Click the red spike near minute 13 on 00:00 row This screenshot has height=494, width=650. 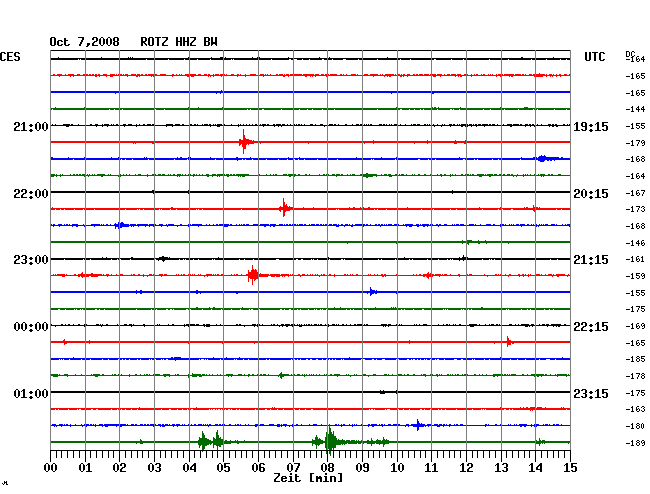pyautogui.click(x=509, y=342)
